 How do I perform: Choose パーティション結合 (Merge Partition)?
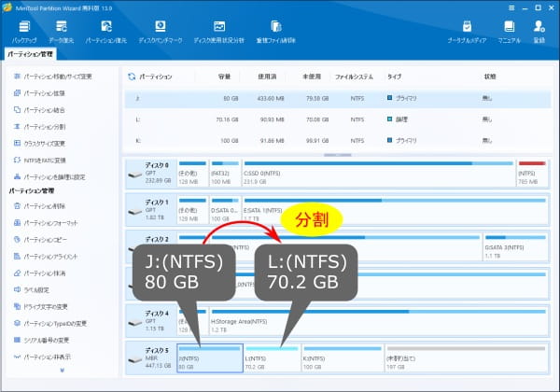coord(39,110)
